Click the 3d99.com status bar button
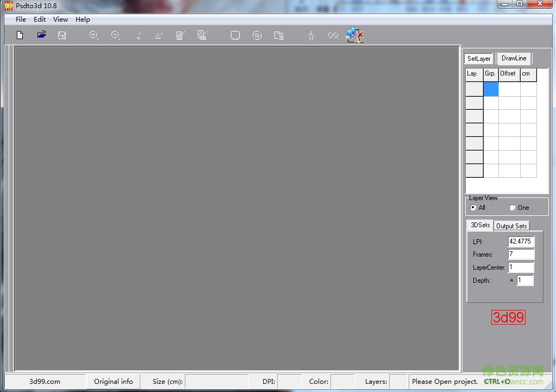This screenshot has width=556, height=392. [x=45, y=382]
